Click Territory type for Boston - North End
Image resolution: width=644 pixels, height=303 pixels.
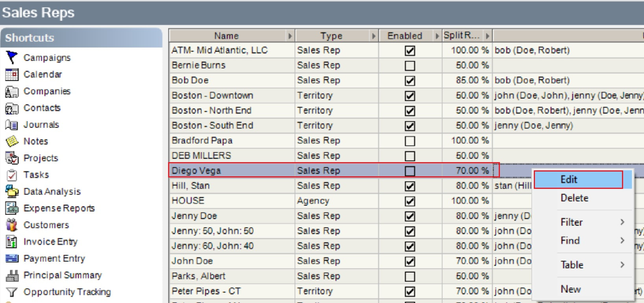point(337,111)
